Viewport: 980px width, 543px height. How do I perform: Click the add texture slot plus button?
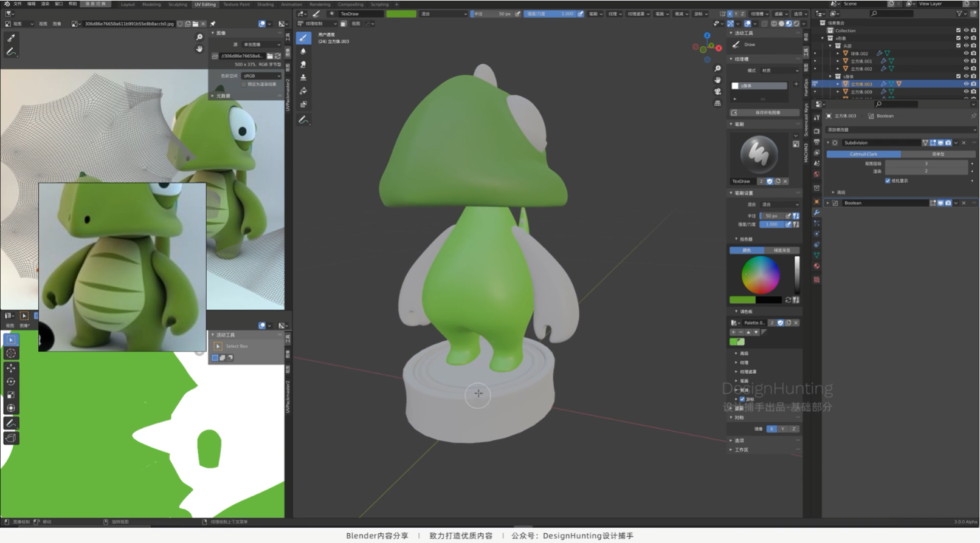tap(796, 84)
